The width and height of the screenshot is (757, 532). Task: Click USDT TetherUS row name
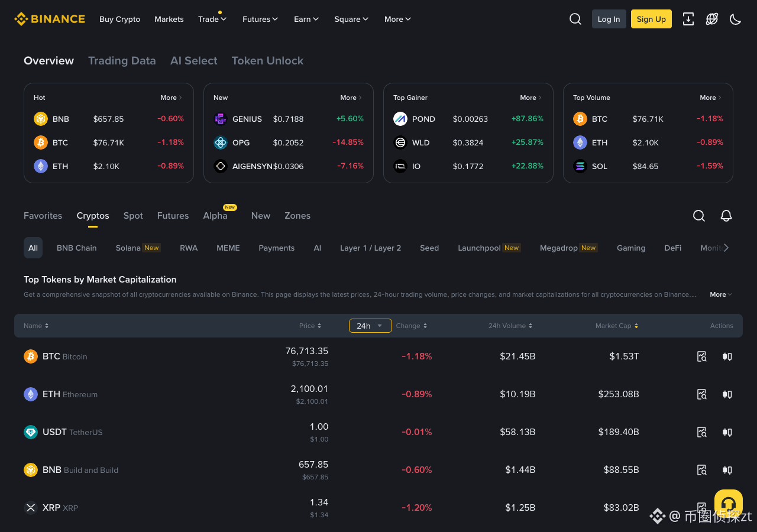pos(72,432)
